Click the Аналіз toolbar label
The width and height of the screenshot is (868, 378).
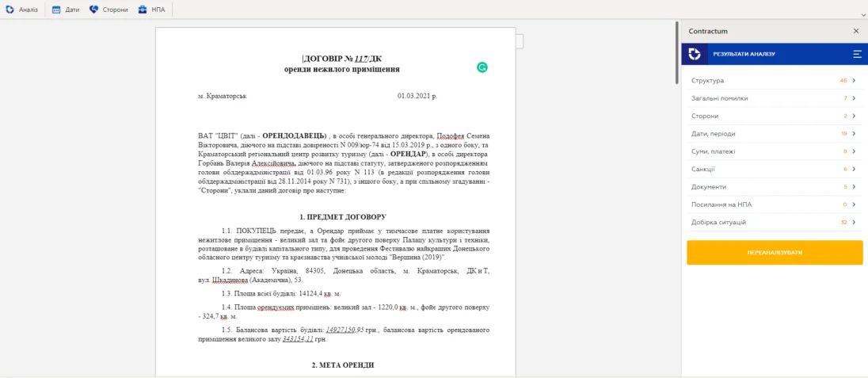click(29, 10)
